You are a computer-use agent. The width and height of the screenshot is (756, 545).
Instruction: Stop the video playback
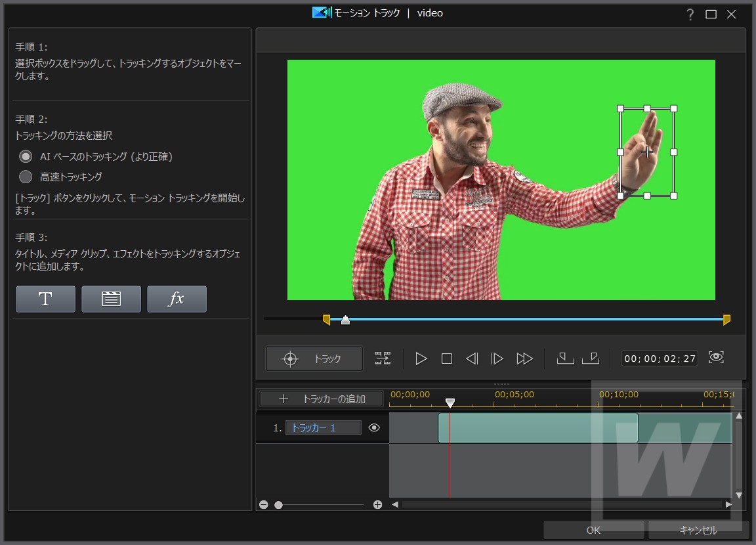pos(447,359)
